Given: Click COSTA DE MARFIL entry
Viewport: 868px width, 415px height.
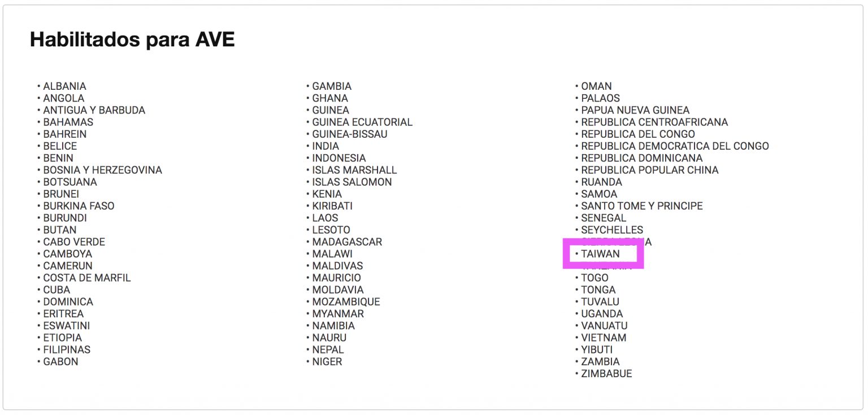Looking at the screenshot, I should coord(87,278).
